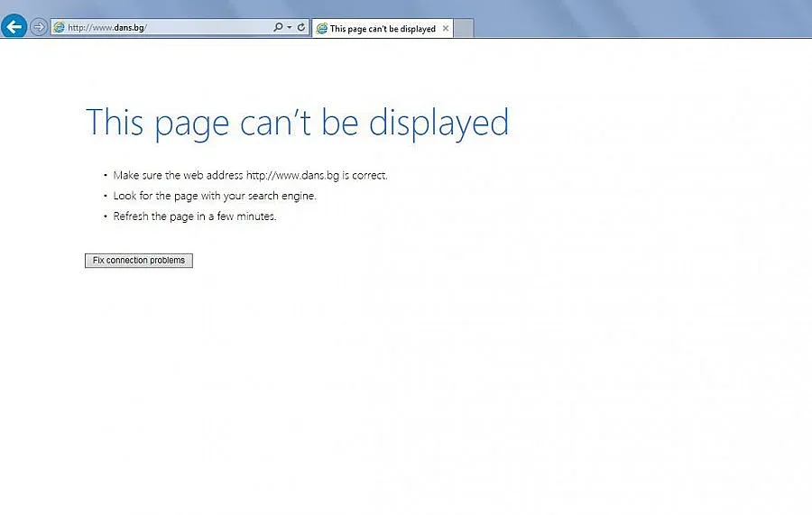Open the address bar autocomplete dropdown arrow

pos(289,27)
